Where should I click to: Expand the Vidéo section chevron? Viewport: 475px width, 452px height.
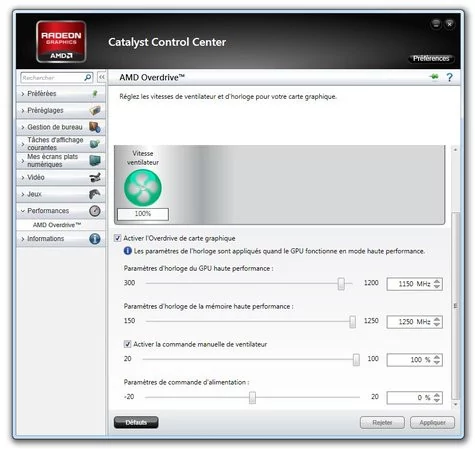click(x=23, y=178)
